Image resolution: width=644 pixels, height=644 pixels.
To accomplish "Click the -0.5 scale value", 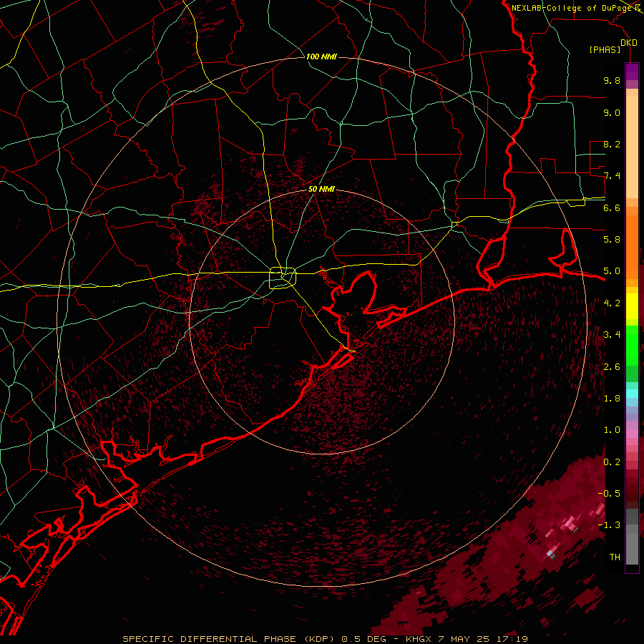I will pos(609,494).
